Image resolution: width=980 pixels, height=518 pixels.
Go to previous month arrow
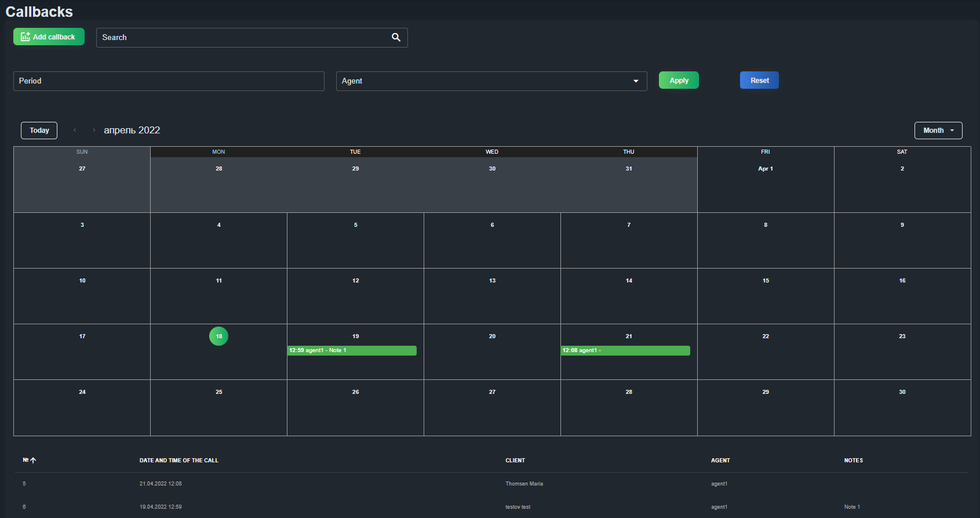click(75, 130)
